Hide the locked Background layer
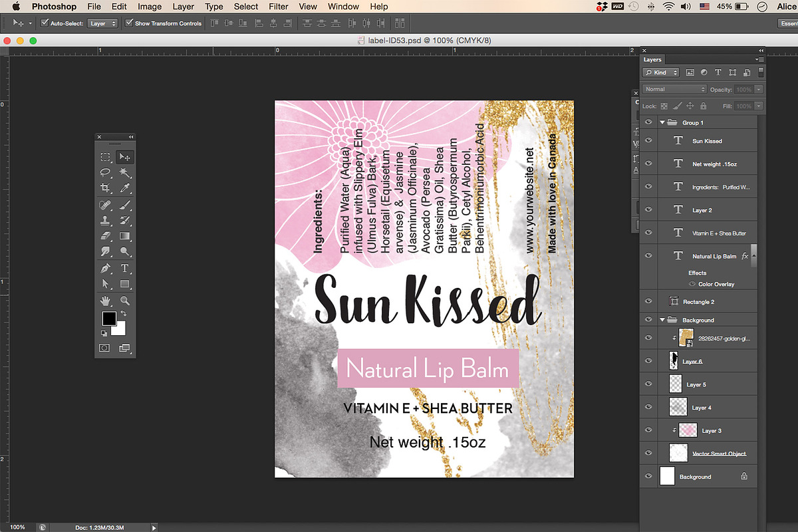This screenshot has width=798, height=532. pyautogui.click(x=649, y=476)
